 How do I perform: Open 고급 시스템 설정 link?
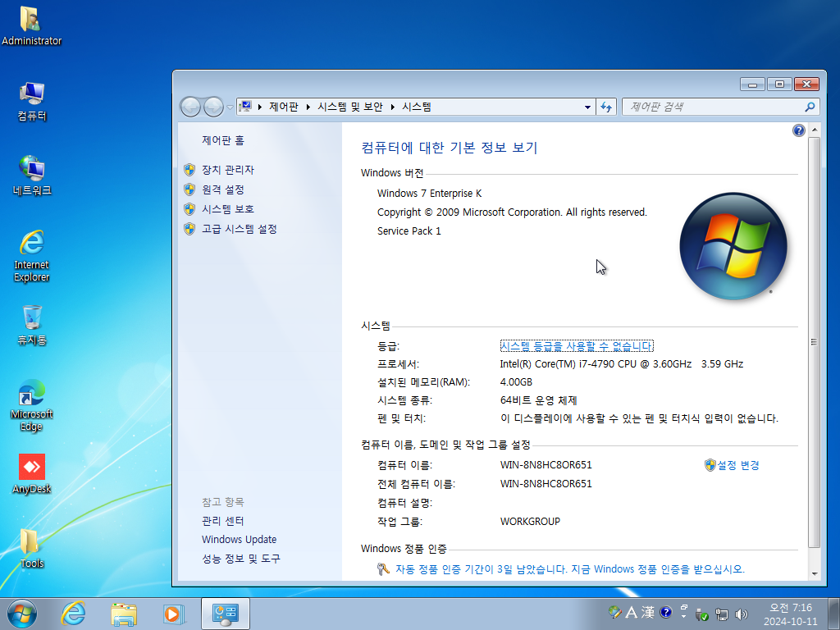(x=239, y=229)
